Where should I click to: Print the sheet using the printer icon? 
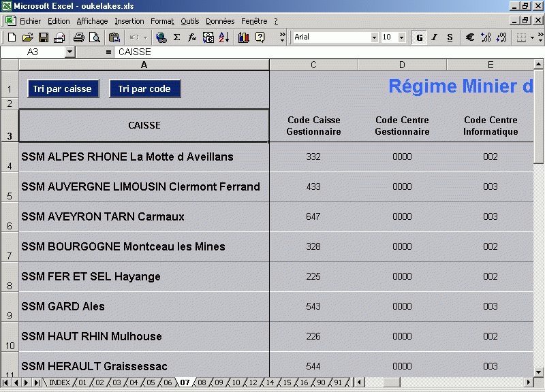click(79, 37)
